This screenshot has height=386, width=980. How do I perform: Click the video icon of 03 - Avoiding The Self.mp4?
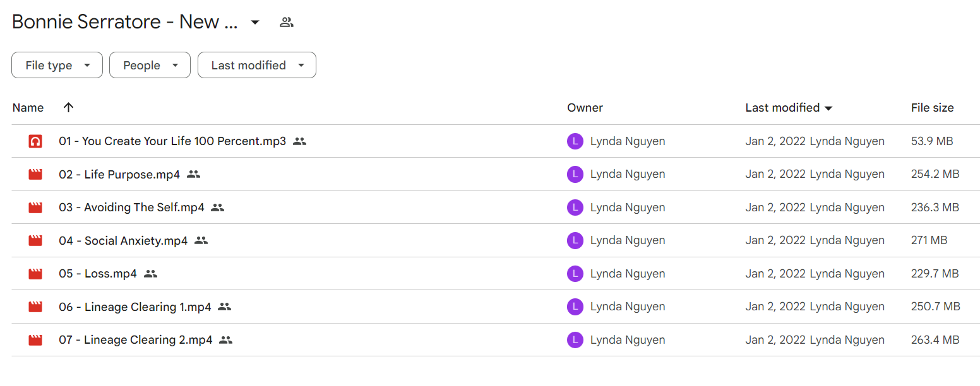[35, 208]
